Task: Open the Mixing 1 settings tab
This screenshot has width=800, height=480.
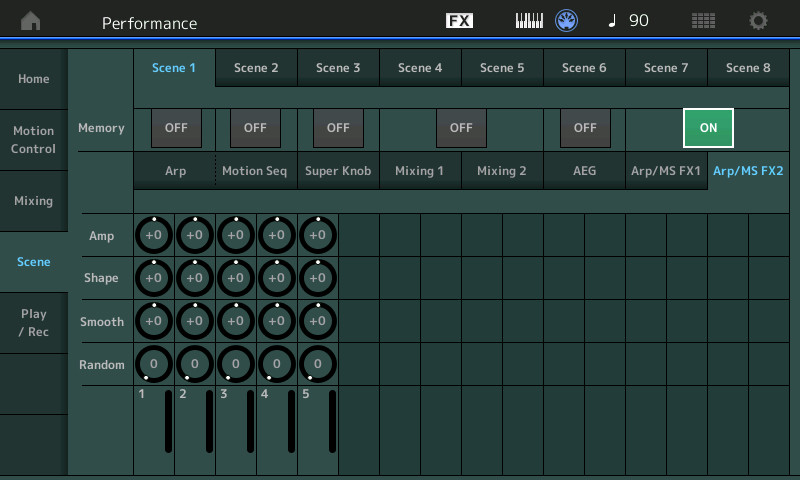Action: pos(420,171)
